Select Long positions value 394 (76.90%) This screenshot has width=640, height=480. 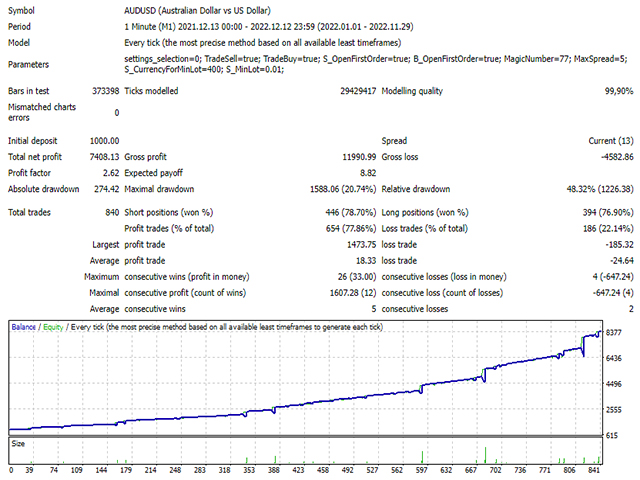coord(608,212)
